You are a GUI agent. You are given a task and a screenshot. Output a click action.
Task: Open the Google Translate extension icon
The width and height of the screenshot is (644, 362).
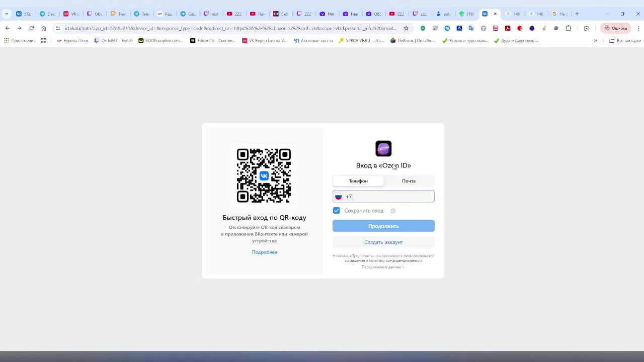tap(471, 28)
